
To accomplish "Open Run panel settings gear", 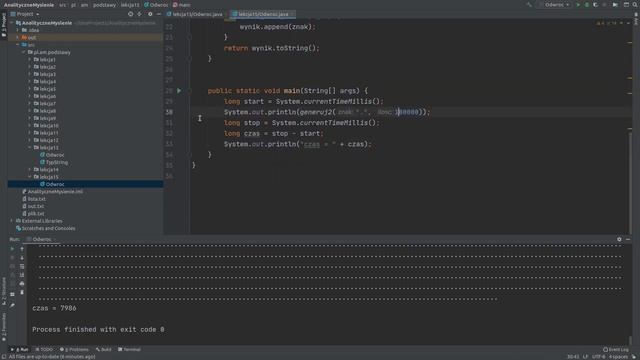I will coord(619,240).
